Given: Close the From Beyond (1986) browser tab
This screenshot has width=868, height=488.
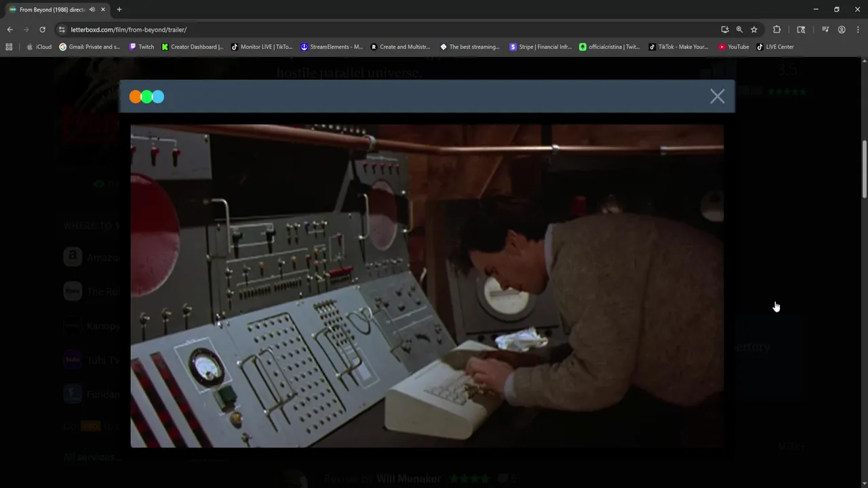Looking at the screenshot, I should click(103, 9).
